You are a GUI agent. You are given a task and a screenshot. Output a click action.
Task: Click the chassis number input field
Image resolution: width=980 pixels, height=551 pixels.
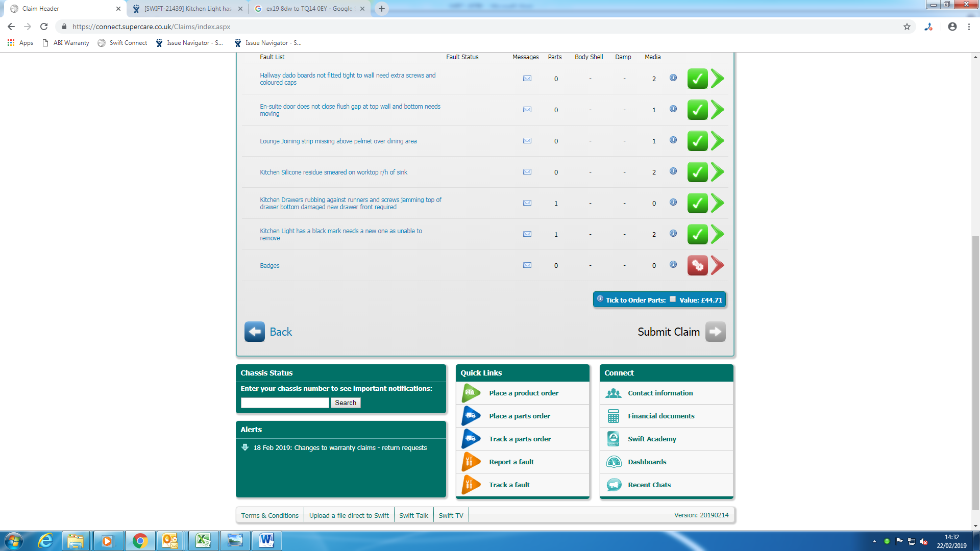[x=284, y=403]
